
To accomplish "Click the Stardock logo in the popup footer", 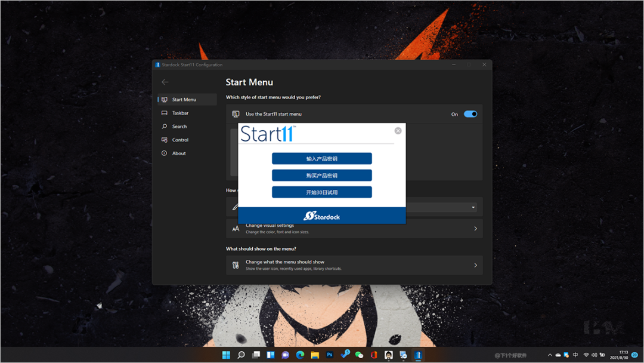I will 322,216.
